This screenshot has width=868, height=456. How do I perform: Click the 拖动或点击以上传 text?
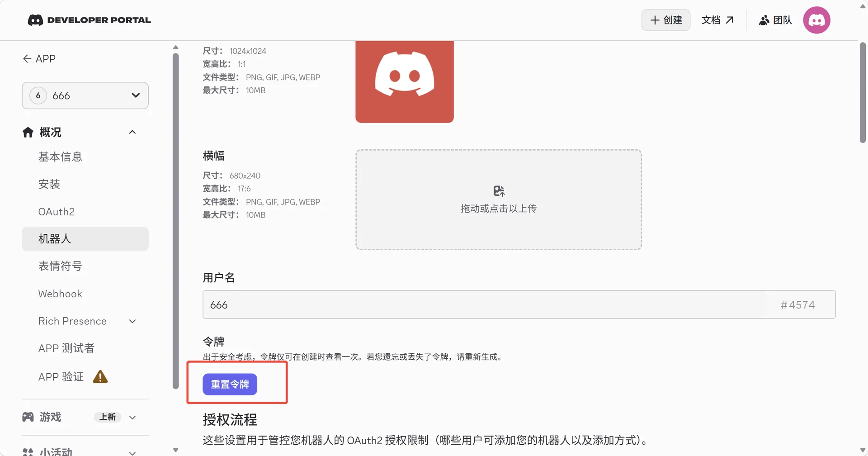click(499, 209)
